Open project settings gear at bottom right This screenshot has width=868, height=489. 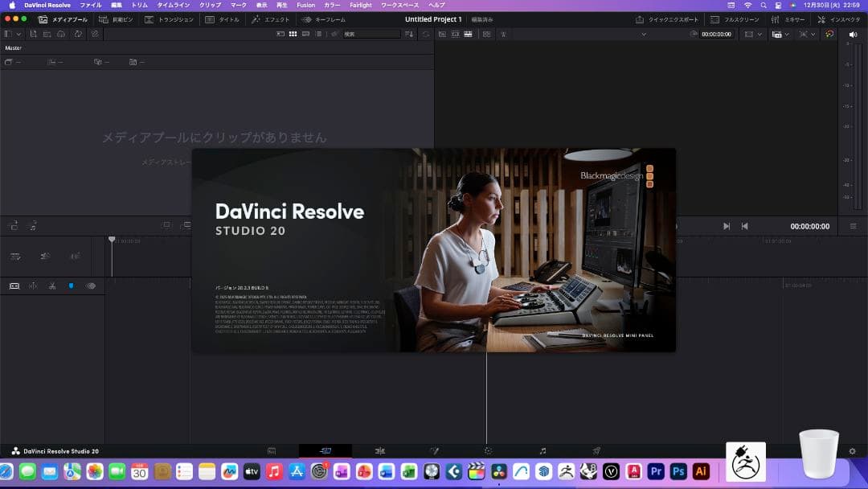[852, 451]
